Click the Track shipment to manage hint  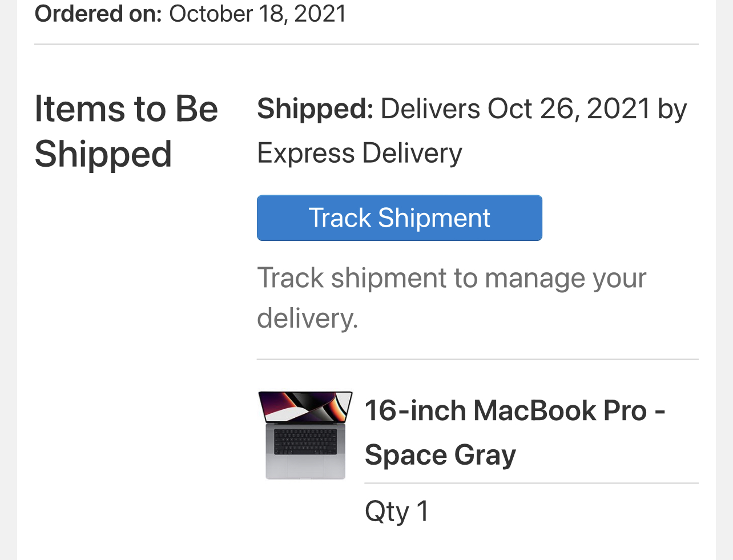pyautogui.click(x=451, y=278)
